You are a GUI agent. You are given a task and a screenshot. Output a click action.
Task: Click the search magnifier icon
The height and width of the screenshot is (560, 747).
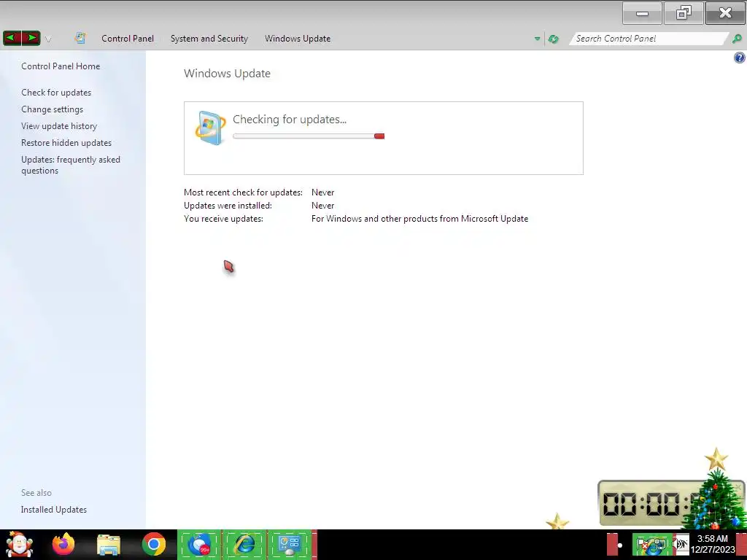tap(737, 39)
